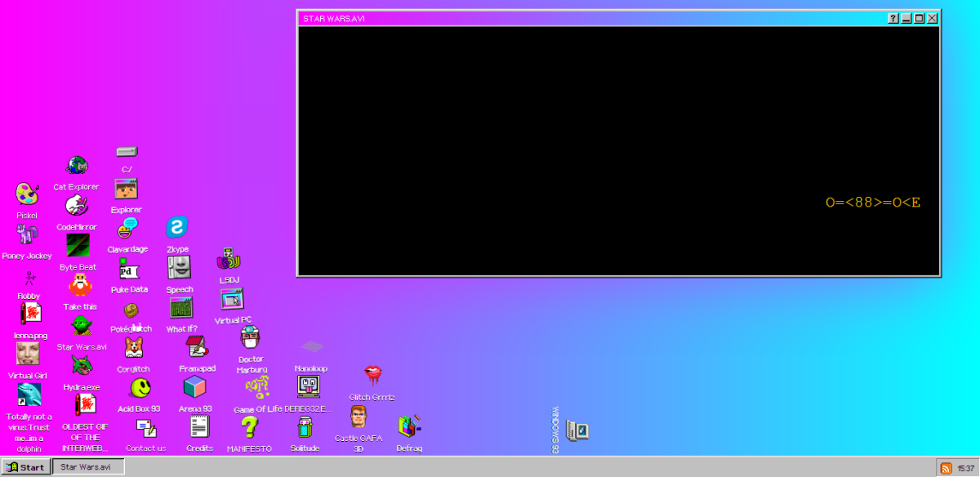Open the Star Wars.avi Yoda desktop icon
Screen dimensions: 980x477
[x=81, y=326]
